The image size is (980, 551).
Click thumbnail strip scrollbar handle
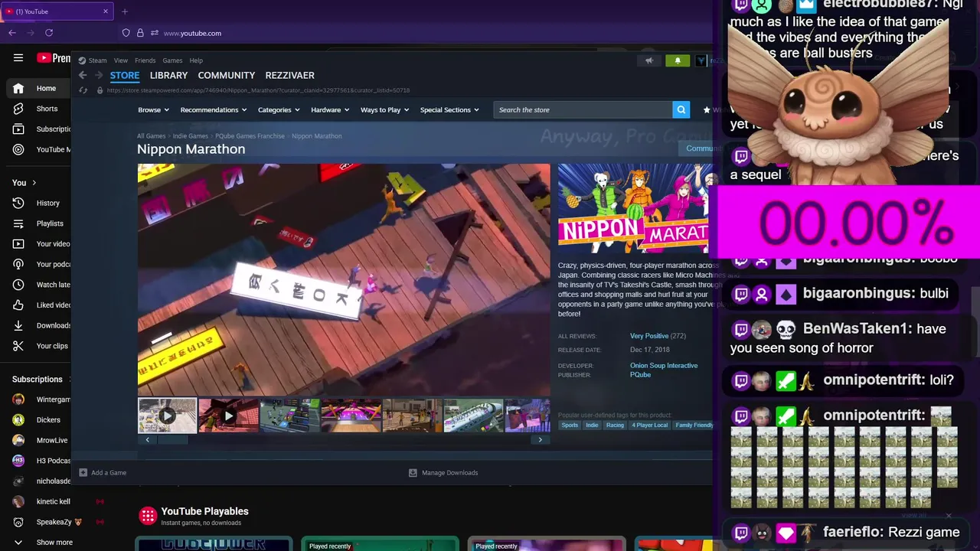[172, 440]
